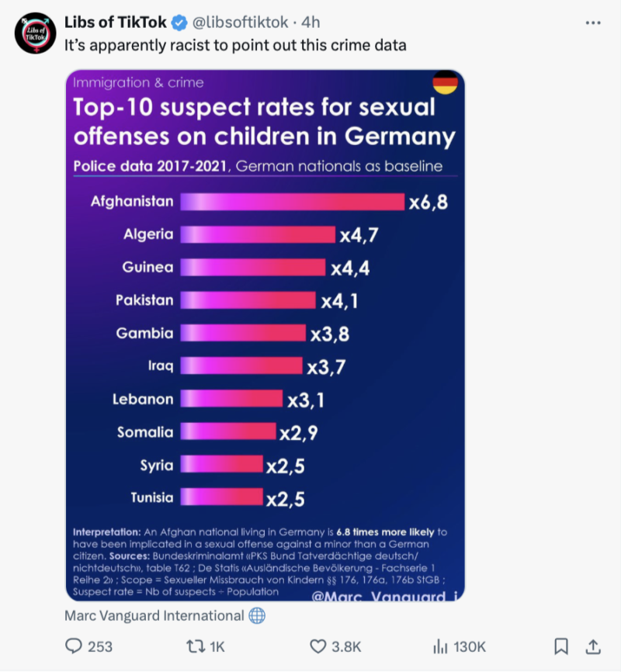Click the 130K views count

pyautogui.click(x=470, y=646)
